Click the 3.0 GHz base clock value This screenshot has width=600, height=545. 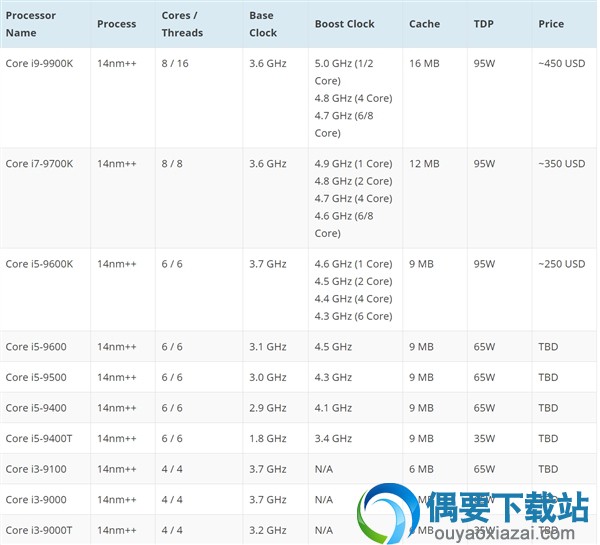(268, 377)
